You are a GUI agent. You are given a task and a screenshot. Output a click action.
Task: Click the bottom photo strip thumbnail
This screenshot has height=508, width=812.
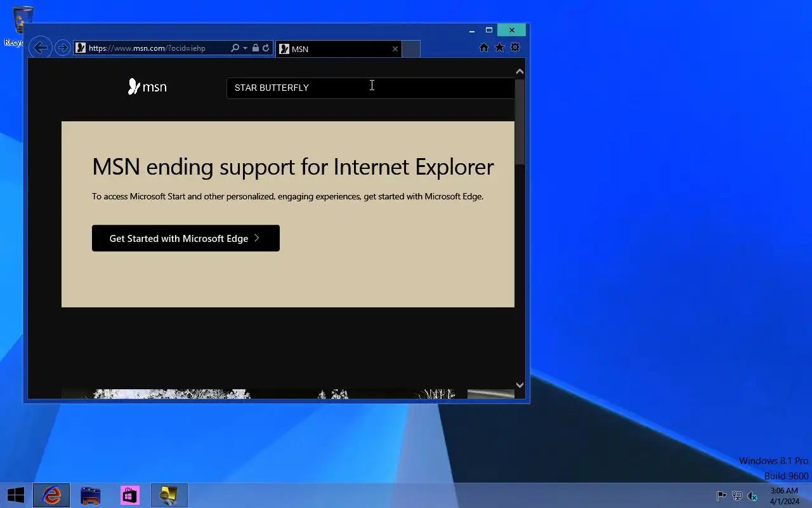tap(287, 394)
